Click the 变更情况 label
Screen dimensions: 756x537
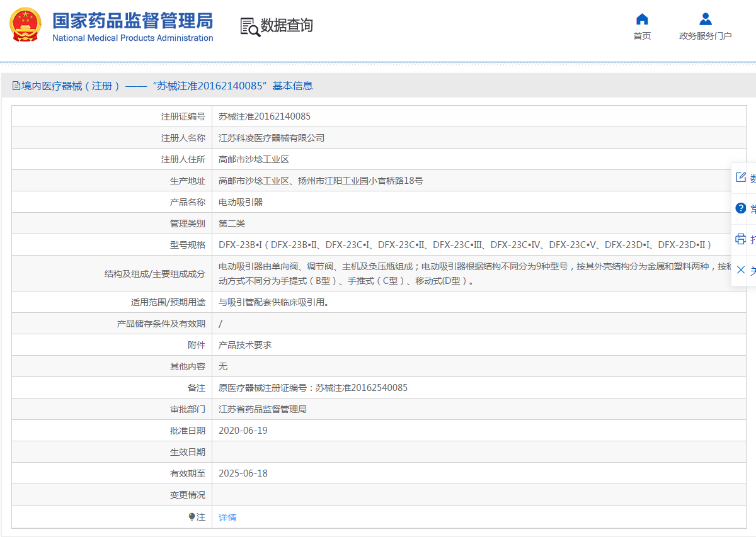coord(188,495)
